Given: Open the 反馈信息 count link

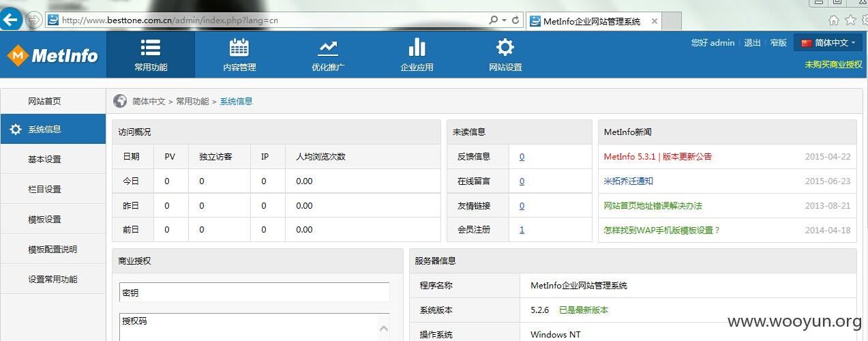Looking at the screenshot, I should 522,156.
